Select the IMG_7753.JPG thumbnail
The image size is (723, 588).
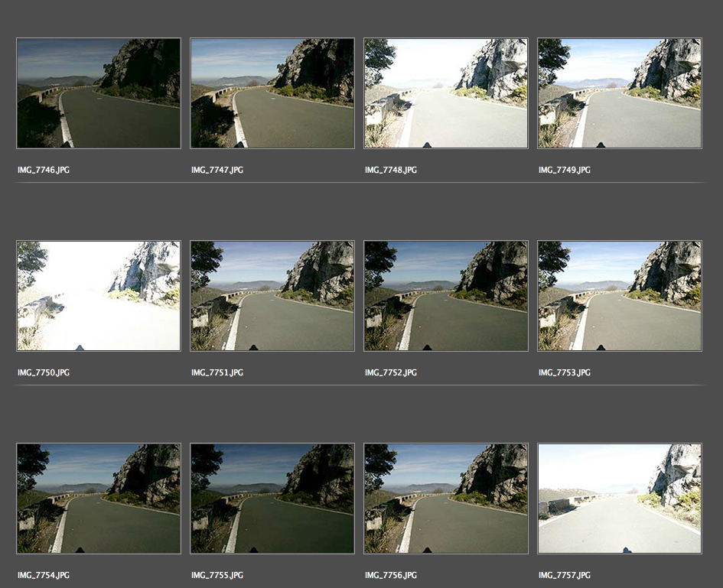pos(620,296)
